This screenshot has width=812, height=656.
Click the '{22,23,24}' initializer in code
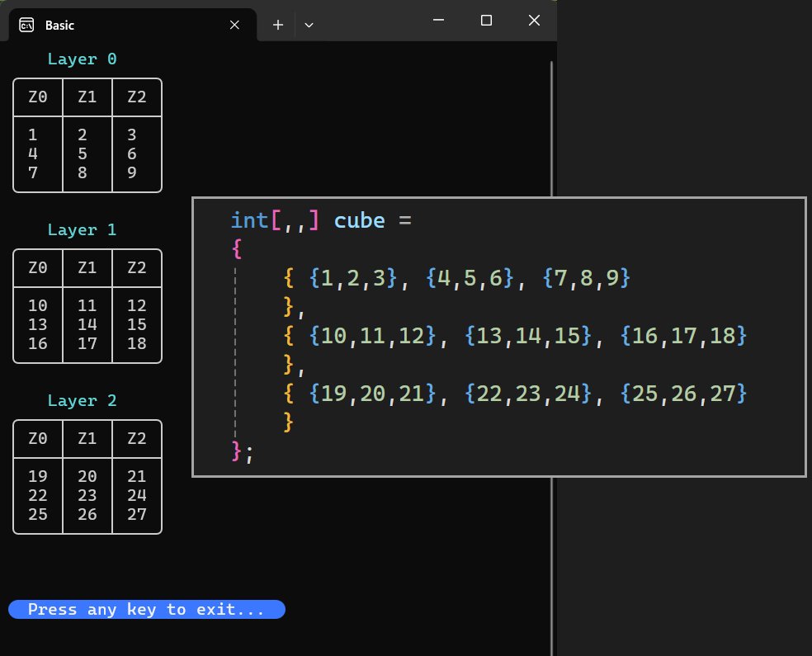(x=528, y=394)
